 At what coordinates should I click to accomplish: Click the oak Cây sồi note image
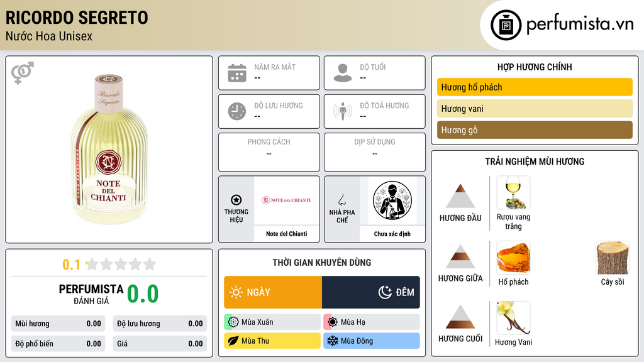point(613,258)
